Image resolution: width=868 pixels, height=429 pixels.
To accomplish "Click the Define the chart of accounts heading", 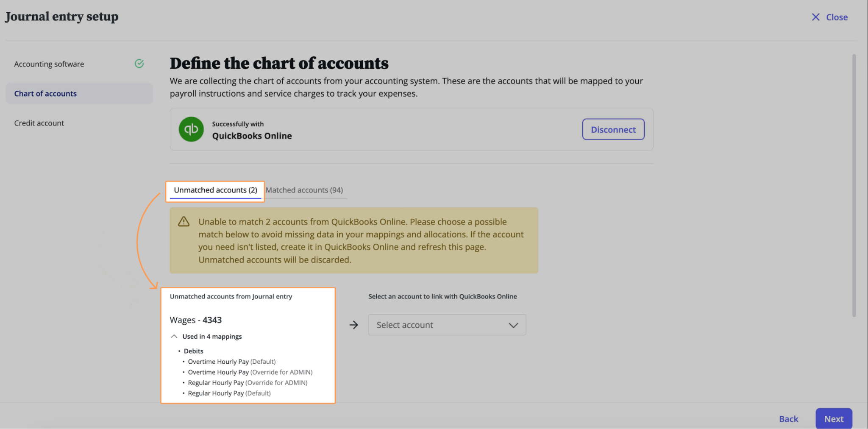I will (279, 63).
